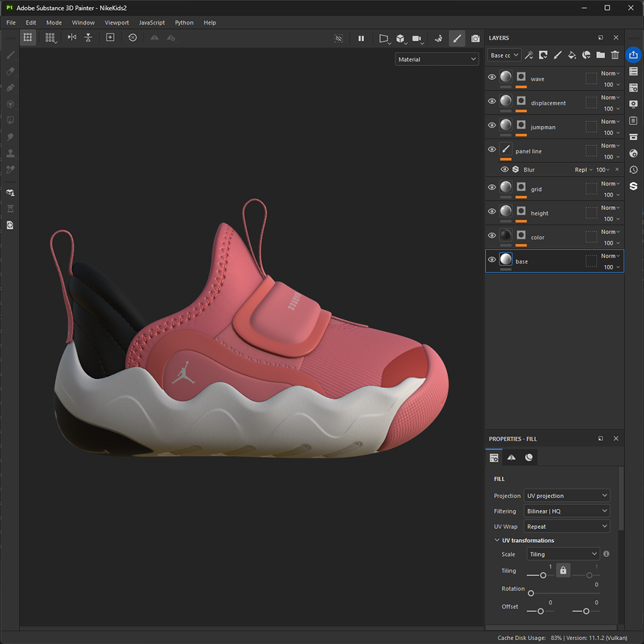Open the Substance share panel icon
The image size is (644, 644).
coord(633,186)
